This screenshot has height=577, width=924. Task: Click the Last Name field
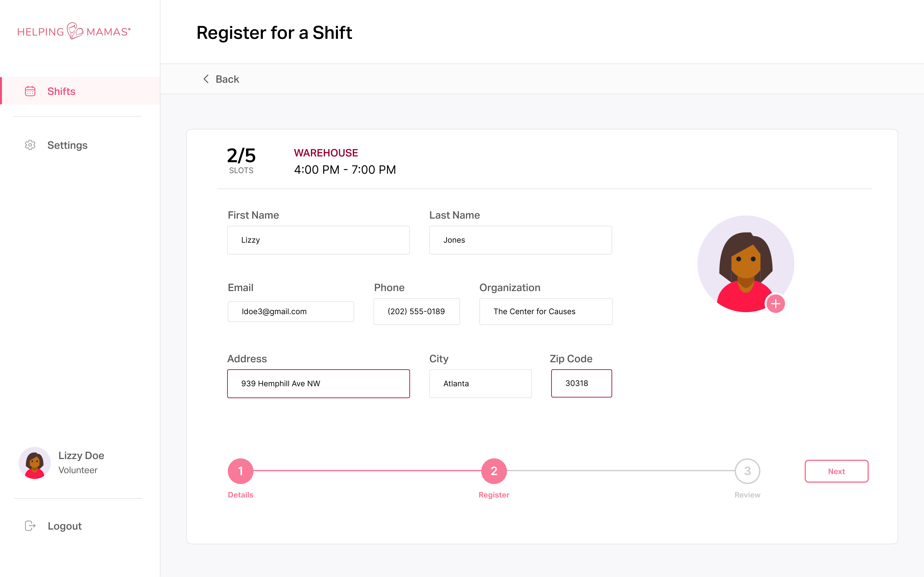click(x=520, y=240)
